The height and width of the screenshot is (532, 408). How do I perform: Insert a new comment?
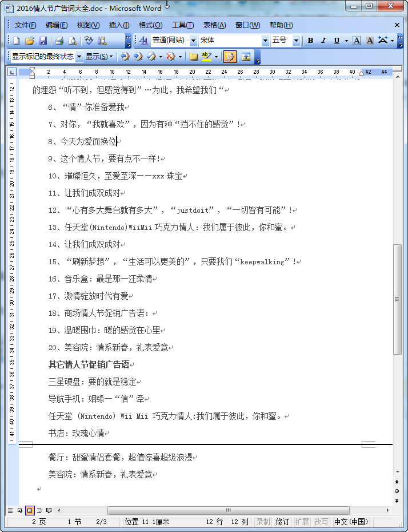pyautogui.click(x=194, y=57)
